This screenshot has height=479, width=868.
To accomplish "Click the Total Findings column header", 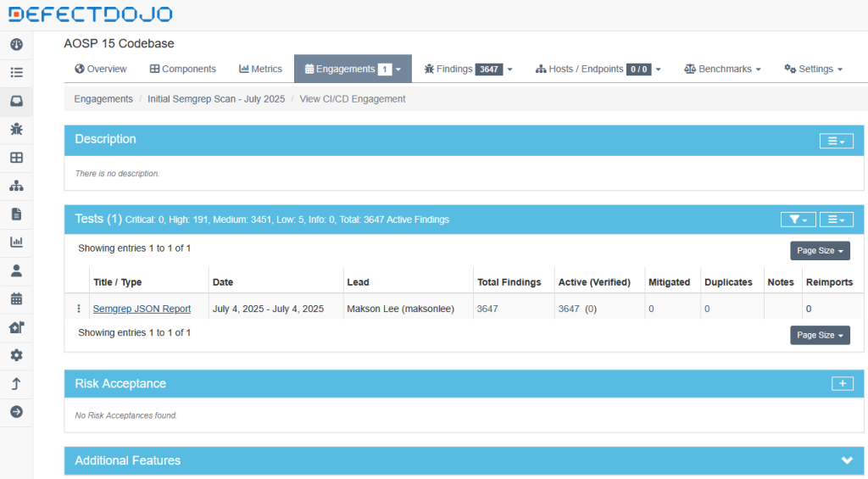I will coord(509,281).
